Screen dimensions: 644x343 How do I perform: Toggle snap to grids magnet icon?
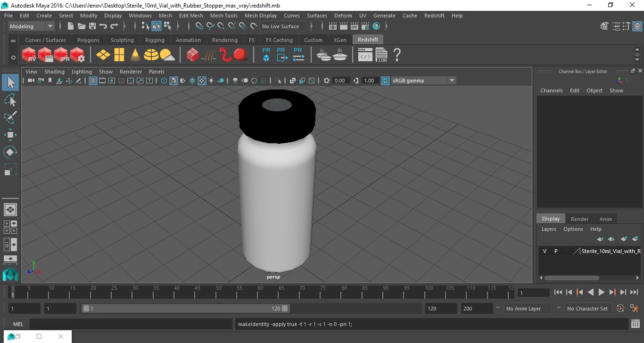199,26
